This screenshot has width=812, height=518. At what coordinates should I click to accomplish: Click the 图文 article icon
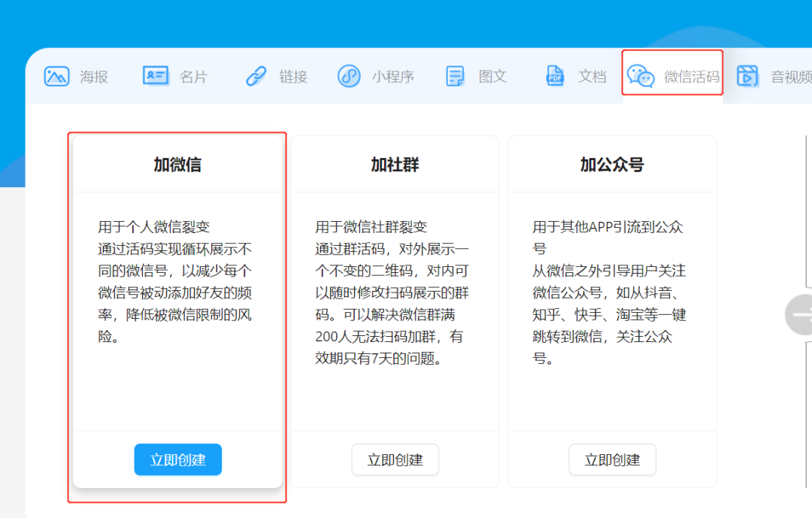coord(455,76)
